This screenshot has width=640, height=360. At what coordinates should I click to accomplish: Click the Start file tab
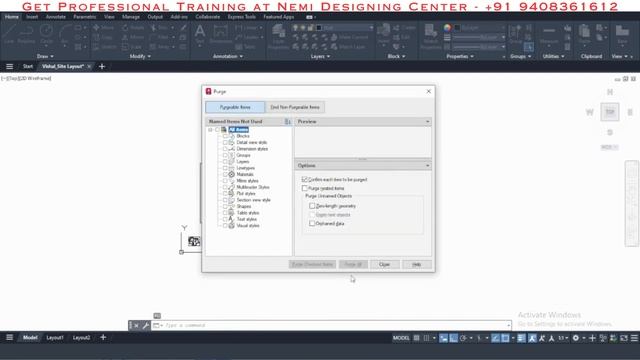click(x=28, y=66)
